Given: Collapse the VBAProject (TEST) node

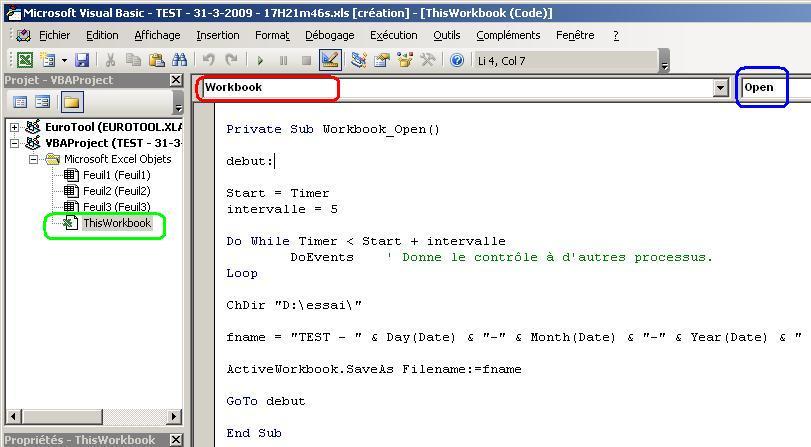Looking at the screenshot, I should [x=14, y=143].
